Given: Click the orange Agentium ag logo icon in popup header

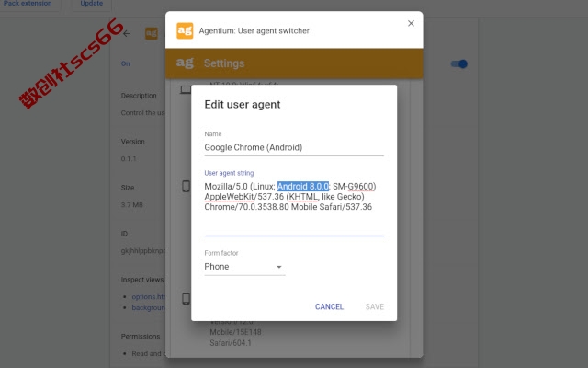Looking at the screenshot, I should [185, 30].
